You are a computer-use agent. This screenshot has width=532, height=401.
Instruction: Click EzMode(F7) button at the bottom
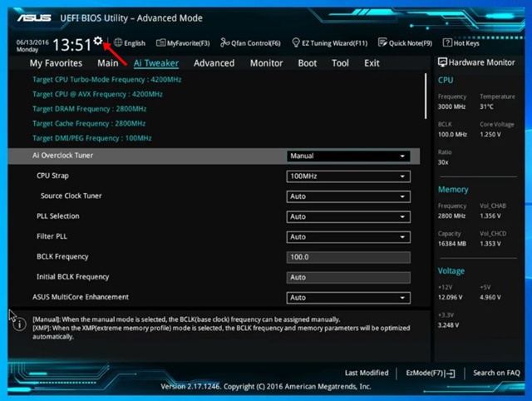point(430,374)
